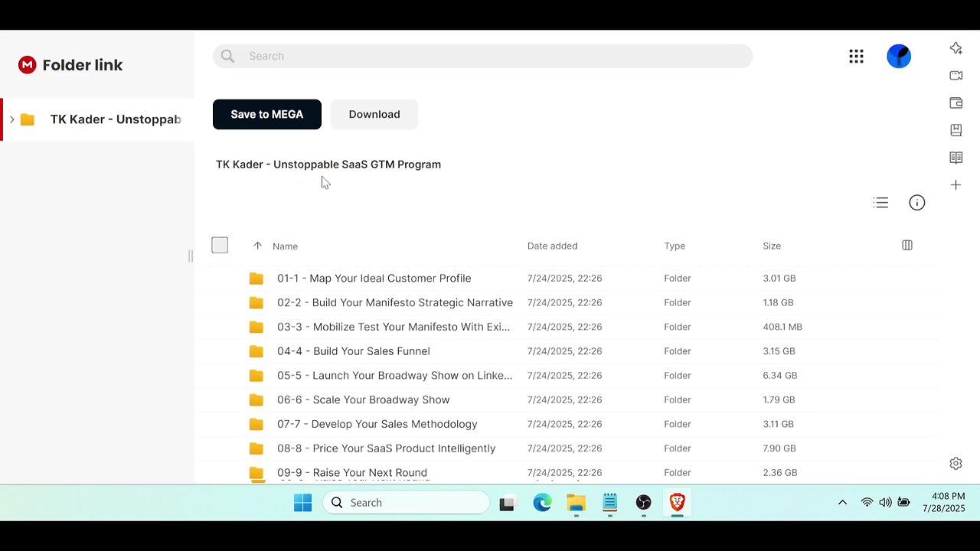Sort by Size column header
Viewport: 980px width, 551px height.
(772, 246)
